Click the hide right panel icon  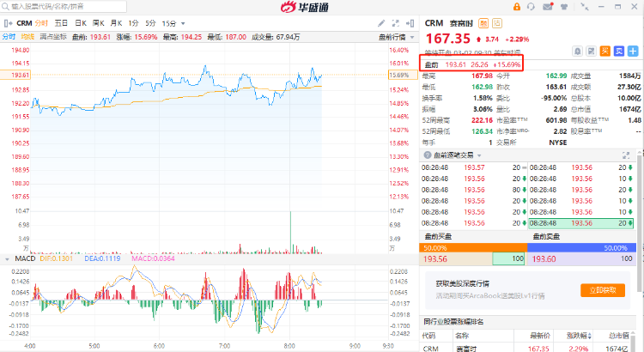(x=410, y=23)
